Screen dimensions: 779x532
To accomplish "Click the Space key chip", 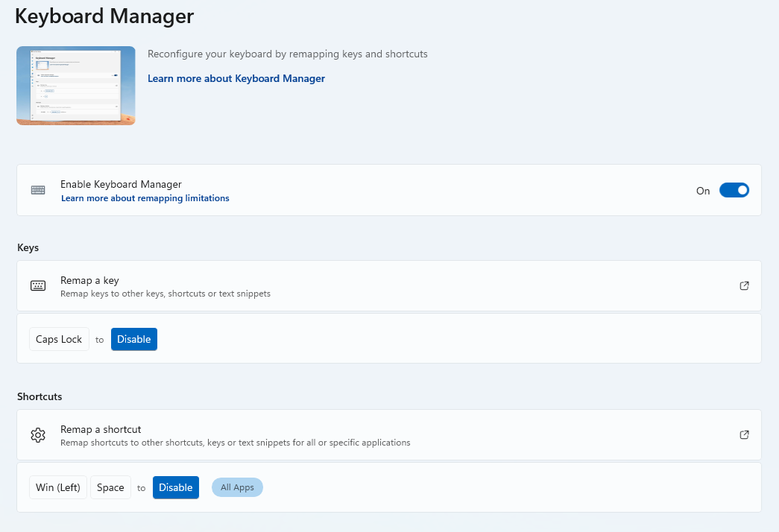I will pyautogui.click(x=110, y=487).
